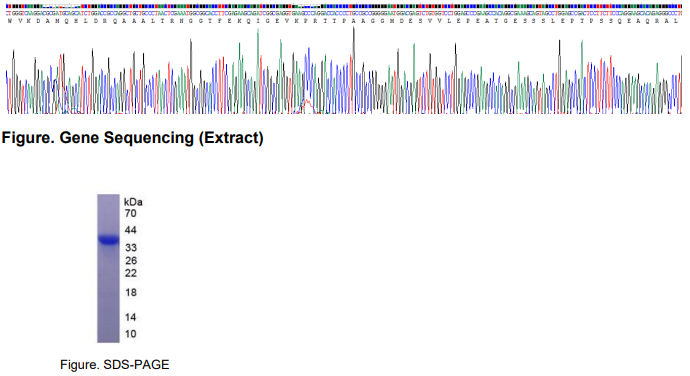
Task: Click the Figure. SDS-PAGE caption
Action: click(115, 365)
